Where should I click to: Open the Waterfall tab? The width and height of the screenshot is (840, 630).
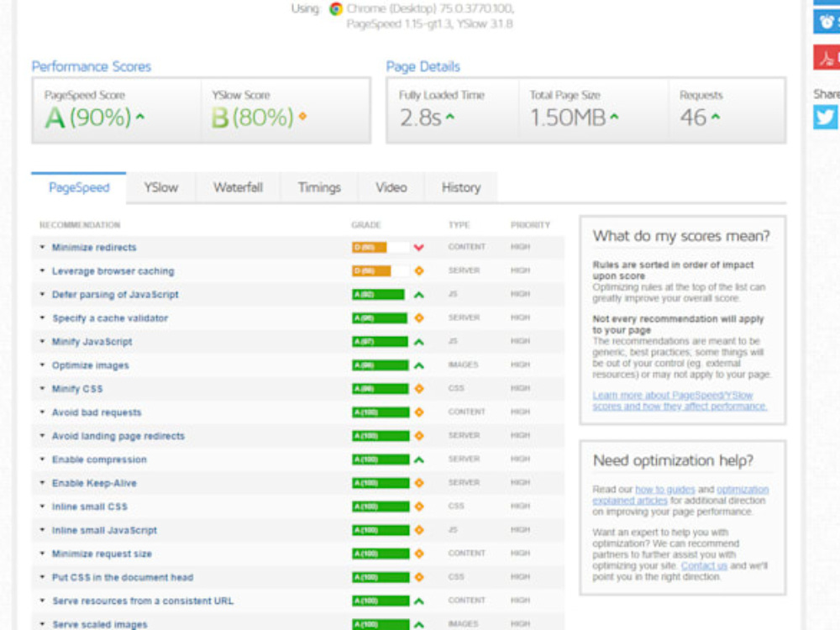pyautogui.click(x=238, y=187)
